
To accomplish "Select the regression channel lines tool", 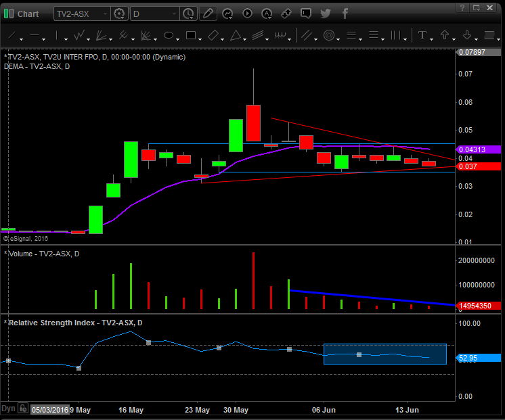I will pyautogui.click(x=258, y=35).
